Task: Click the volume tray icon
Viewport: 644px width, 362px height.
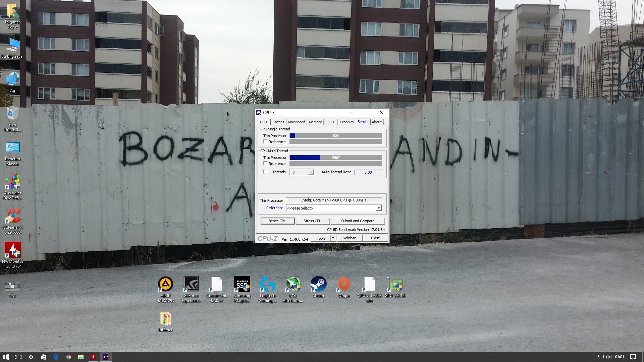Action: pyautogui.click(x=609, y=357)
